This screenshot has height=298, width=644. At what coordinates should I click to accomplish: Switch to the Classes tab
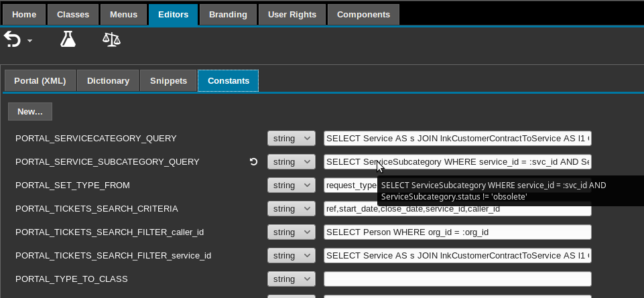coord(73,14)
